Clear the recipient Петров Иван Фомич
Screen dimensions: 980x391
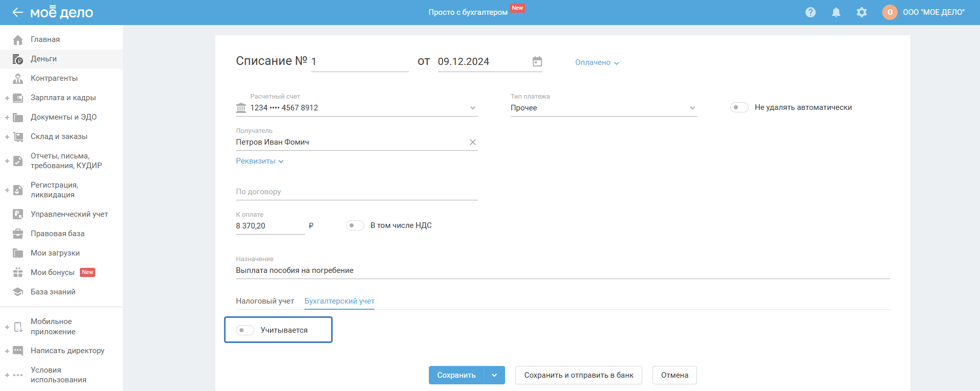click(472, 142)
